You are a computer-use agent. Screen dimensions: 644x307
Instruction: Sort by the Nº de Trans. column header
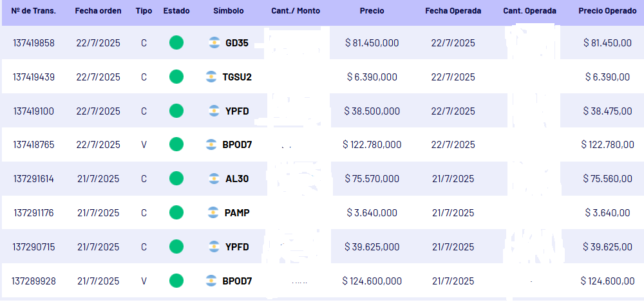(33, 12)
